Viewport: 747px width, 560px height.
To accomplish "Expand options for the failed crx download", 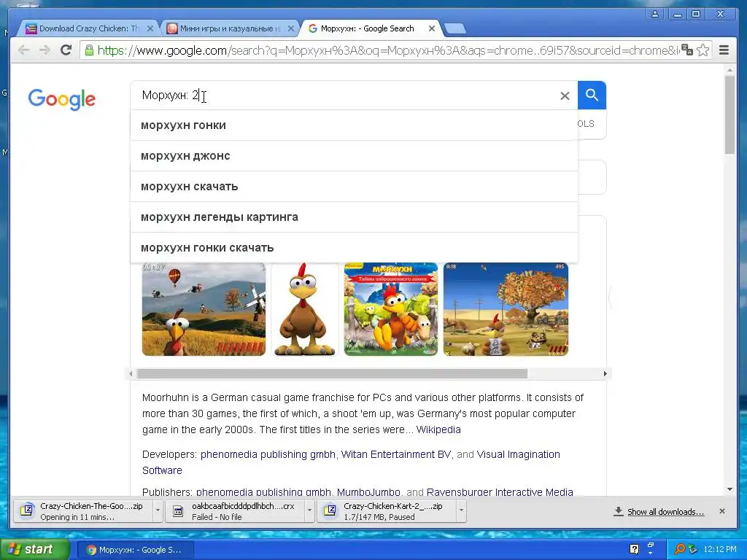I will tap(309, 511).
